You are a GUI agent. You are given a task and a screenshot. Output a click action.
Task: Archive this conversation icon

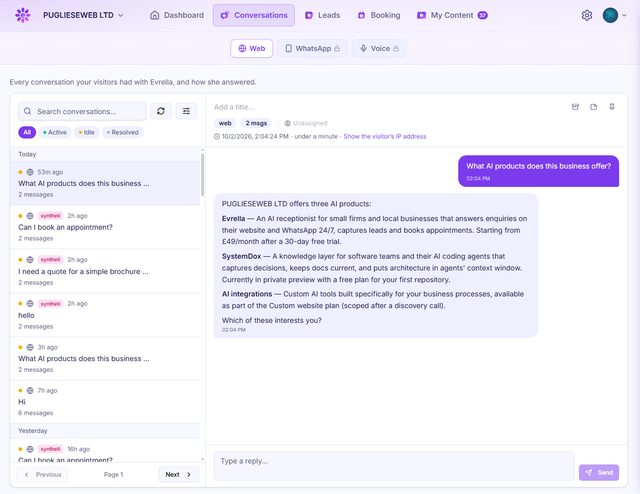[575, 107]
